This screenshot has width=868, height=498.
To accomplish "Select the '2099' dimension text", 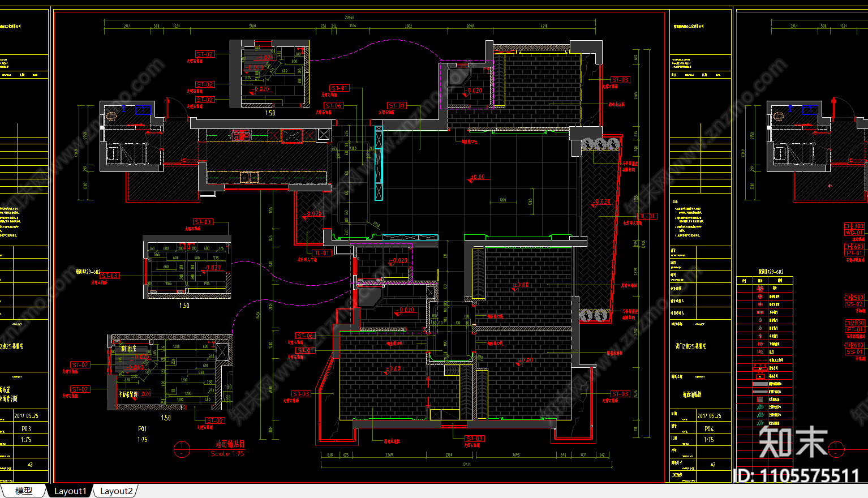I will 470,26.
